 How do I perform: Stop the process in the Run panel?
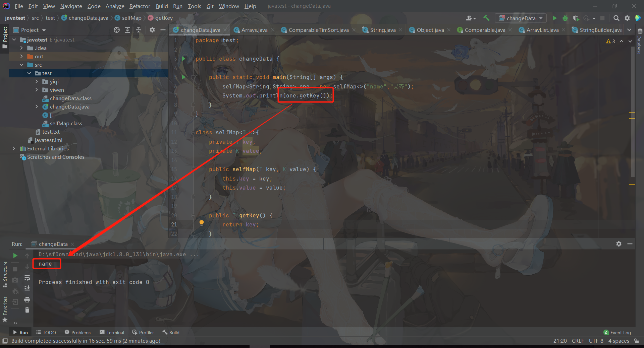point(15,269)
